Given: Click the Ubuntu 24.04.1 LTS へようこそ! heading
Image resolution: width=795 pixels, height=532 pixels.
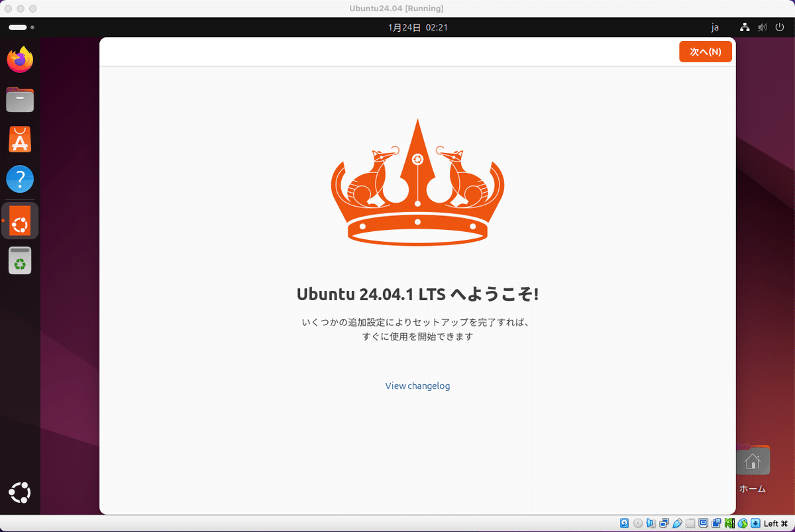Looking at the screenshot, I should coord(417,294).
